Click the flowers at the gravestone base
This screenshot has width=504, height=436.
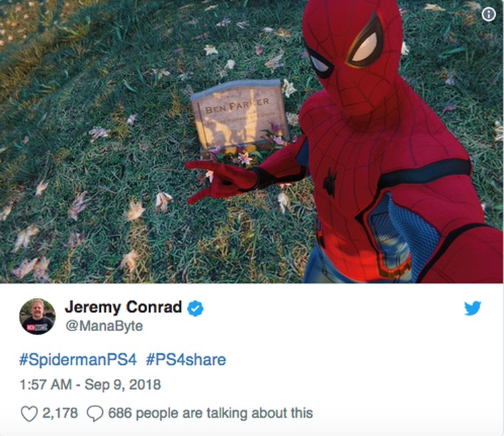click(246, 152)
